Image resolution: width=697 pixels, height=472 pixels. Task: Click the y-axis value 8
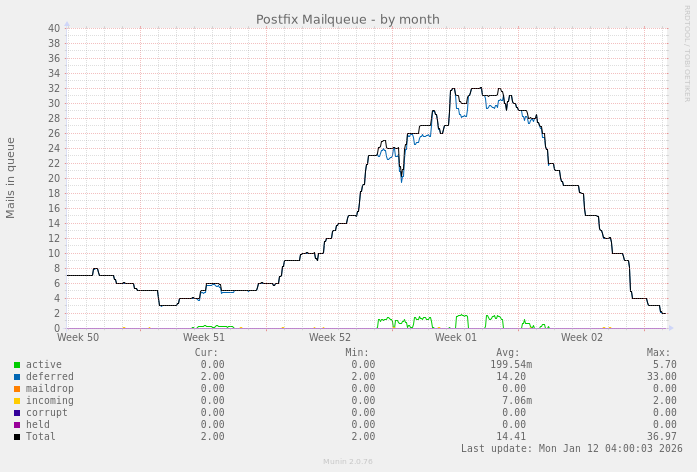pos(57,268)
